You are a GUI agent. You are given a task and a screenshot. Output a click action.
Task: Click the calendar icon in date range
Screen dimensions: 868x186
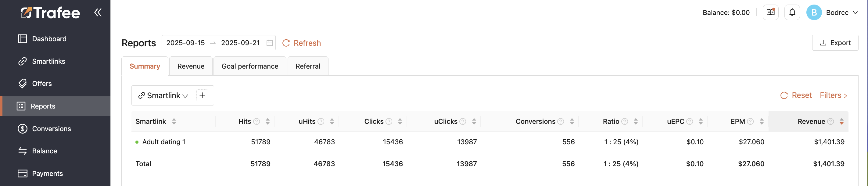tap(270, 43)
